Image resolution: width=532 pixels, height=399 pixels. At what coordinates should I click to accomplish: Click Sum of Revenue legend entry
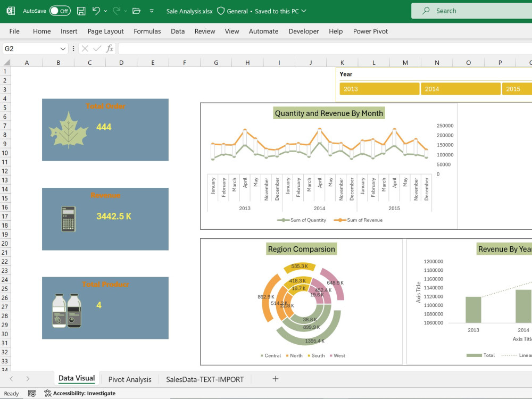click(358, 220)
